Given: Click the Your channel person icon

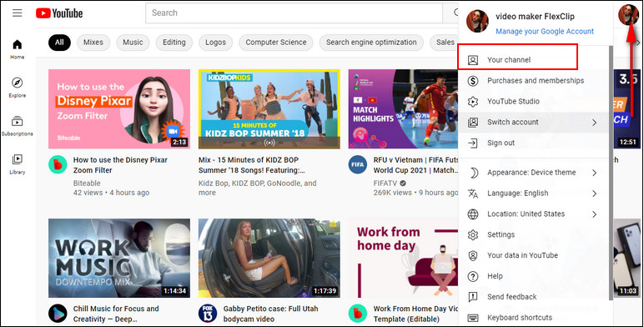Looking at the screenshot, I should click(x=473, y=60).
